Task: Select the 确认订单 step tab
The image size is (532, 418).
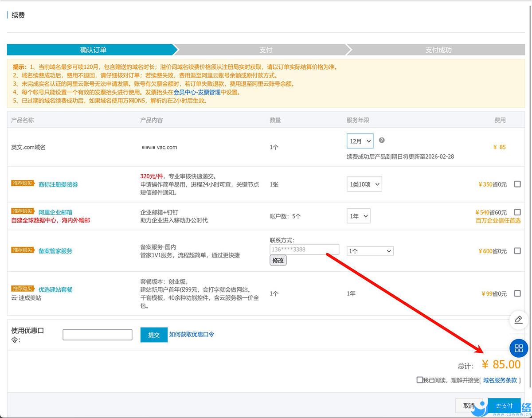Action: pyautogui.click(x=93, y=50)
